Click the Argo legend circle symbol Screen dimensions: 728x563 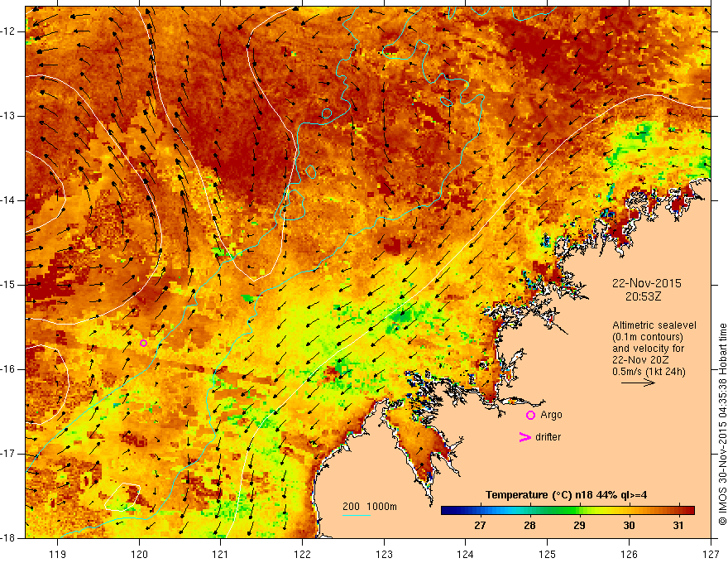coord(530,416)
